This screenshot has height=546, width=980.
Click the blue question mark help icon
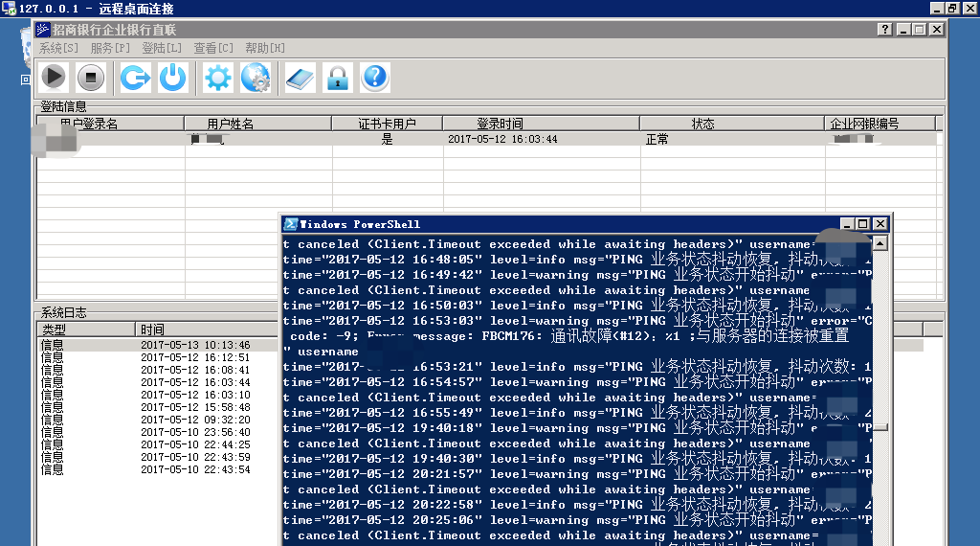pyautogui.click(x=375, y=77)
